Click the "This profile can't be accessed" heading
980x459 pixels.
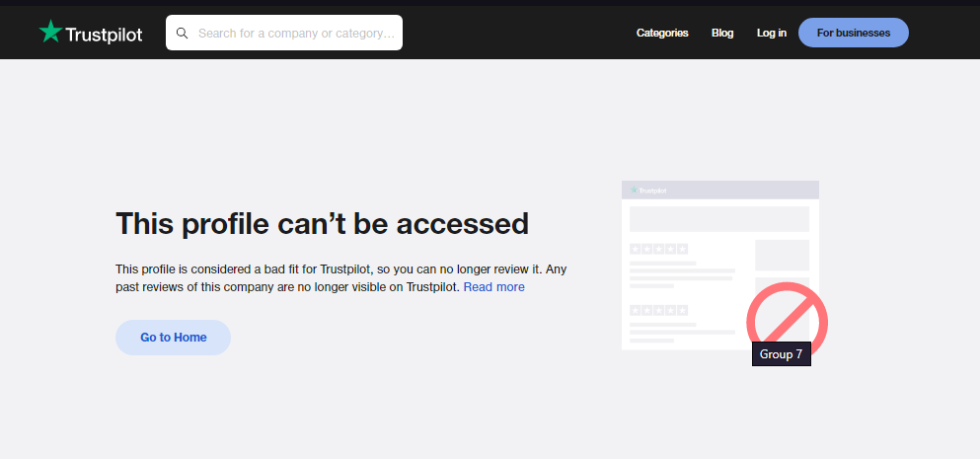tap(323, 223)
